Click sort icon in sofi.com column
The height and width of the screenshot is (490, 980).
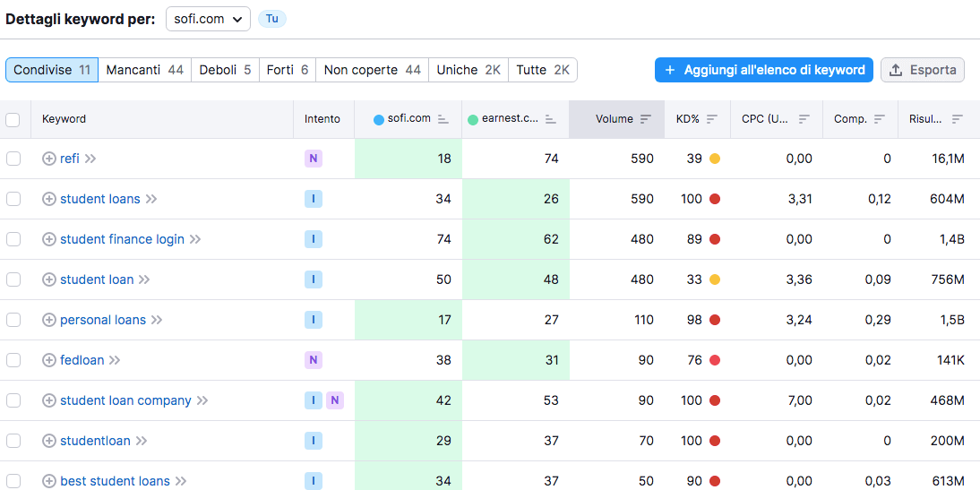(443, 119)
